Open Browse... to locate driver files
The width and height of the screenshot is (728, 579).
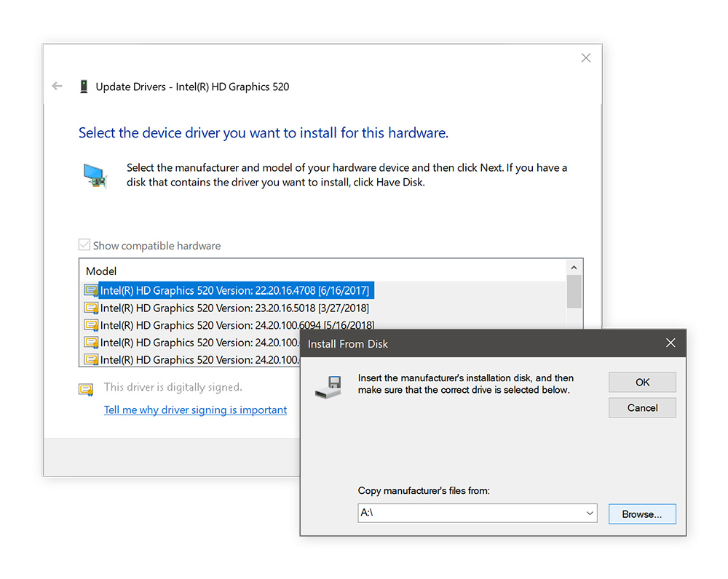(x=642, y=514)
